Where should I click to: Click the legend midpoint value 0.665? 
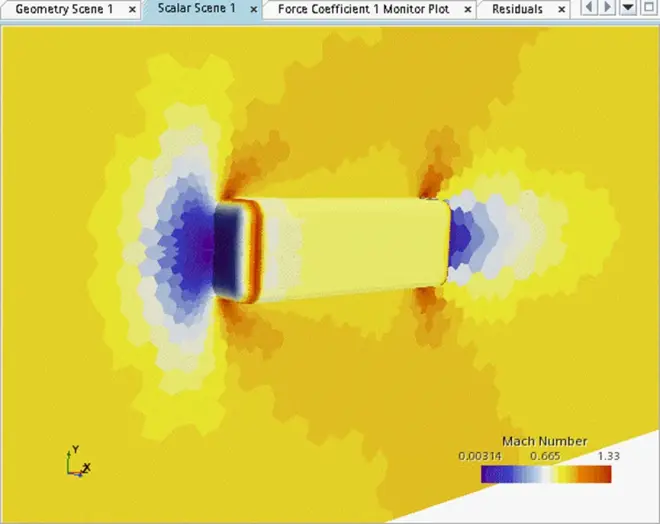pyautogui.click(x=545, y=456)
